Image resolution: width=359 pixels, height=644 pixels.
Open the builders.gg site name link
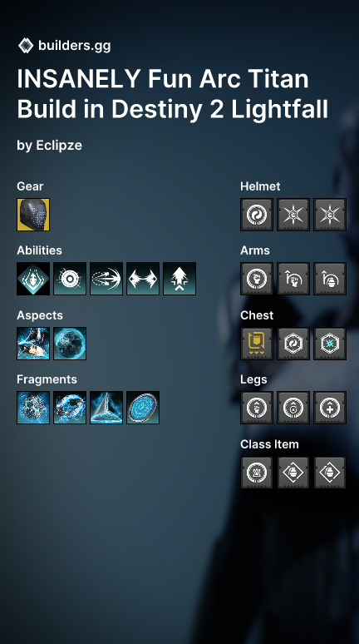coord(74,46)
